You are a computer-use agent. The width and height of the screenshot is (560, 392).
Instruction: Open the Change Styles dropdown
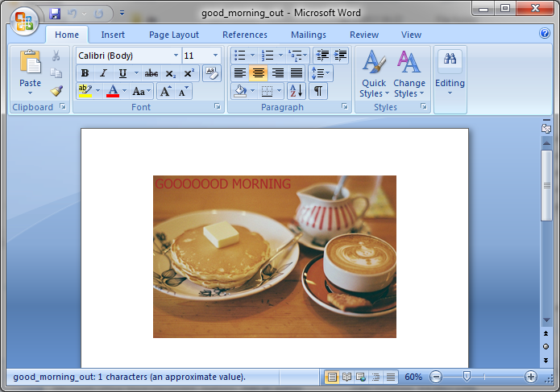pyautogui.click(x=409, y=76)
